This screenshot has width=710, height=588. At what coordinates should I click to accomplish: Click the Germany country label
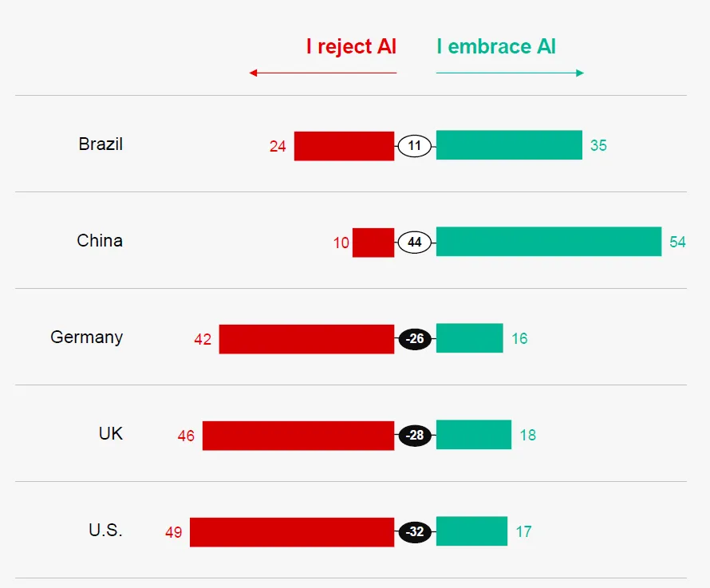(x=87, y=337)
